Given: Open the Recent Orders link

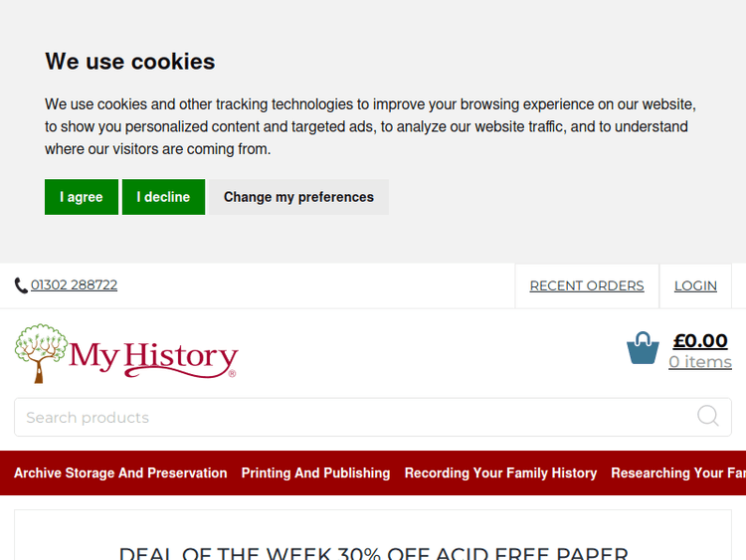Looking at the screenshot, I should pyautogui.click(x=587, y=285).
